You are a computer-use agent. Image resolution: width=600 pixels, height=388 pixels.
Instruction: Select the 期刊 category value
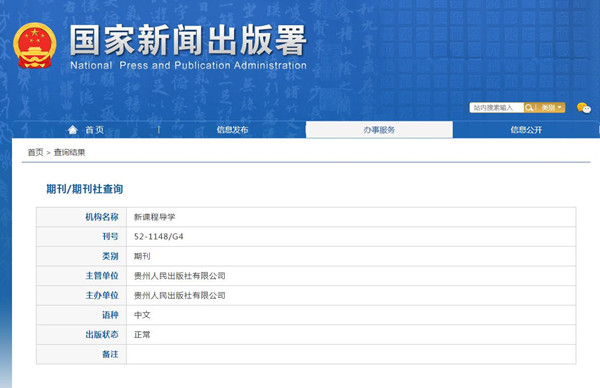pos(142,256)
